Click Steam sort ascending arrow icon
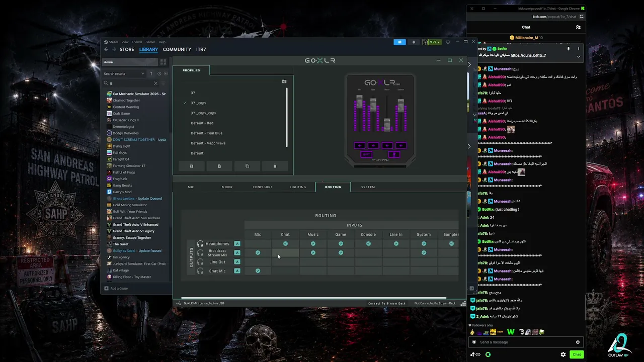 (x=151, y=73)
